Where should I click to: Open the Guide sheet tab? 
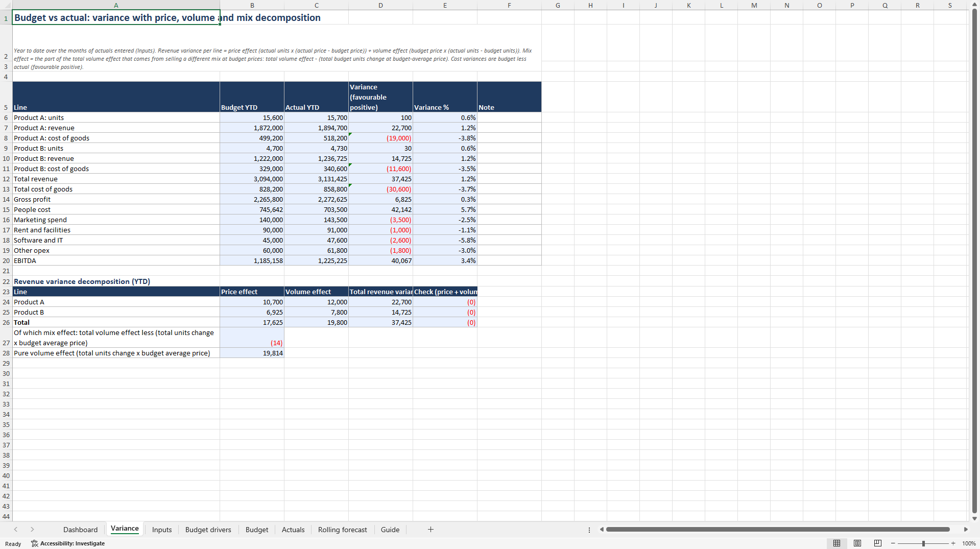[x=390, y=530]
